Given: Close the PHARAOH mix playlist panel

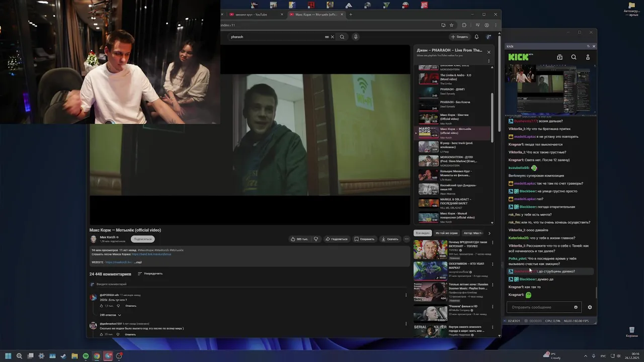Looking at the screenshot, I should pos(489,51).
